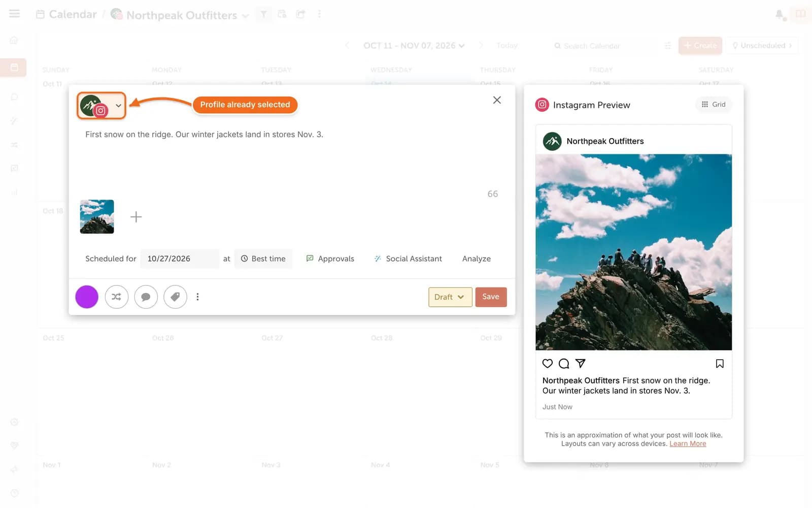Select Best time scheduling option
Viewport: 812px width, 508px height.
263,259
